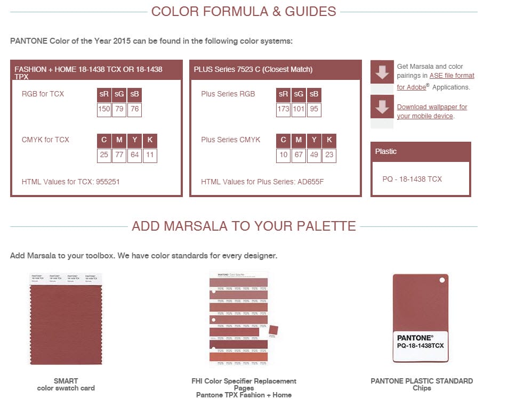Select the K header in Plus Series CMYK

(x=329, y=140)
